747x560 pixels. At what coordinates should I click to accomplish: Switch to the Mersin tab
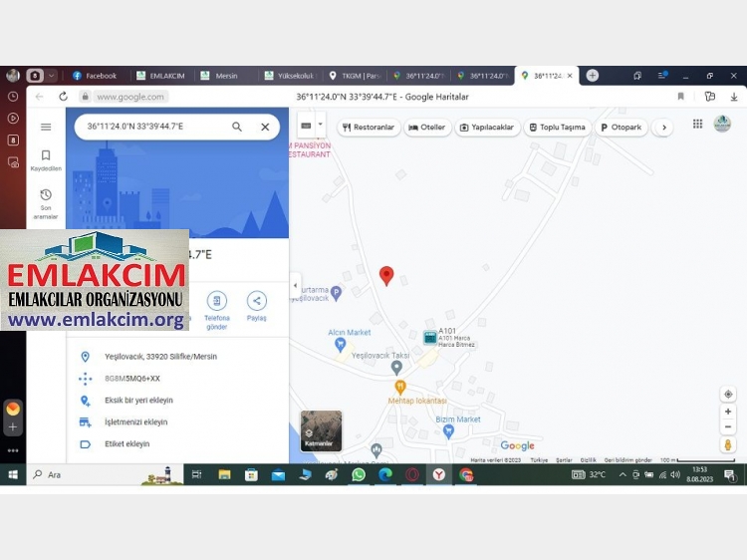click(225, 76)
